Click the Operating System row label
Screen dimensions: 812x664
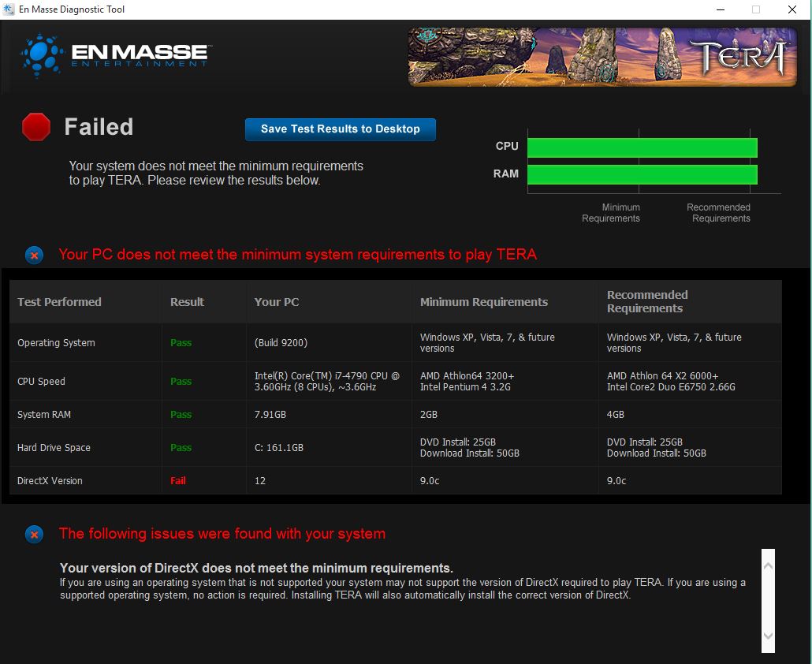pyautogui.click(x=56, y=343)
